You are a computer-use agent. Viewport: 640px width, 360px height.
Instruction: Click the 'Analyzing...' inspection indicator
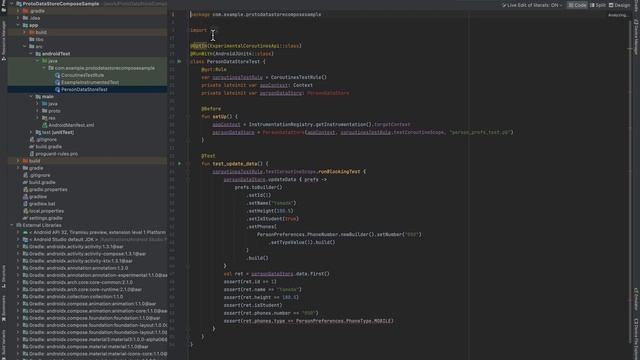[618, 15]
